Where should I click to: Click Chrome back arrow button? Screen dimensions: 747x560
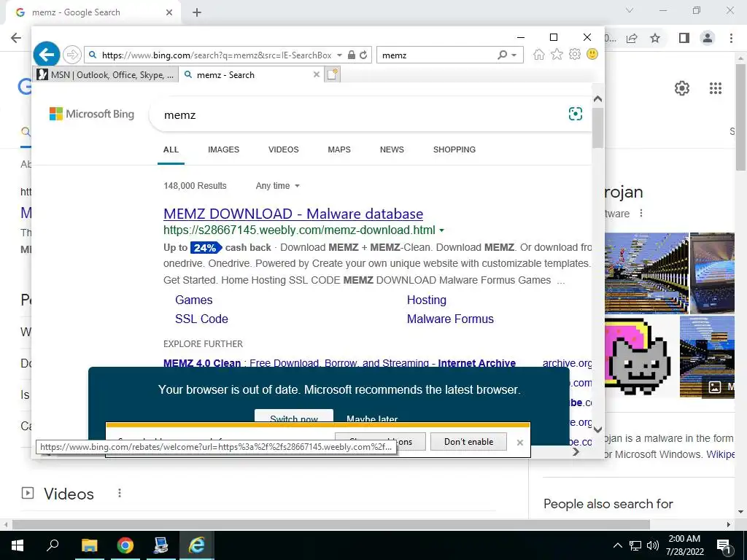coord(16,38)
